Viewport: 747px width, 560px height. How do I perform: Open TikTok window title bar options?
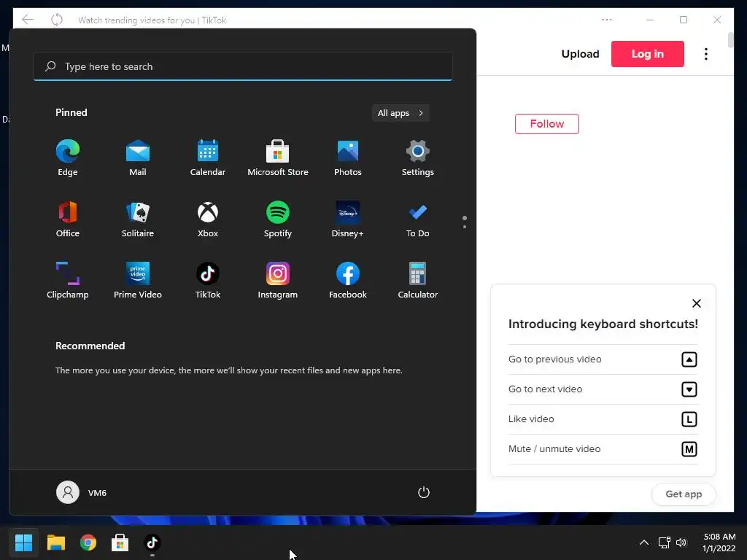point(606,20)
